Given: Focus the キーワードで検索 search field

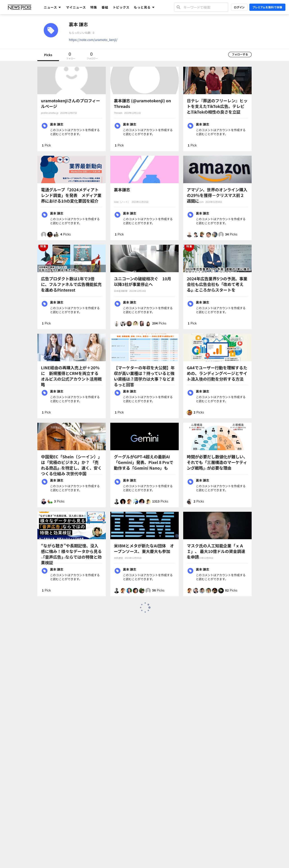Looking at the screenshot, I should click(x=201, y=7).
